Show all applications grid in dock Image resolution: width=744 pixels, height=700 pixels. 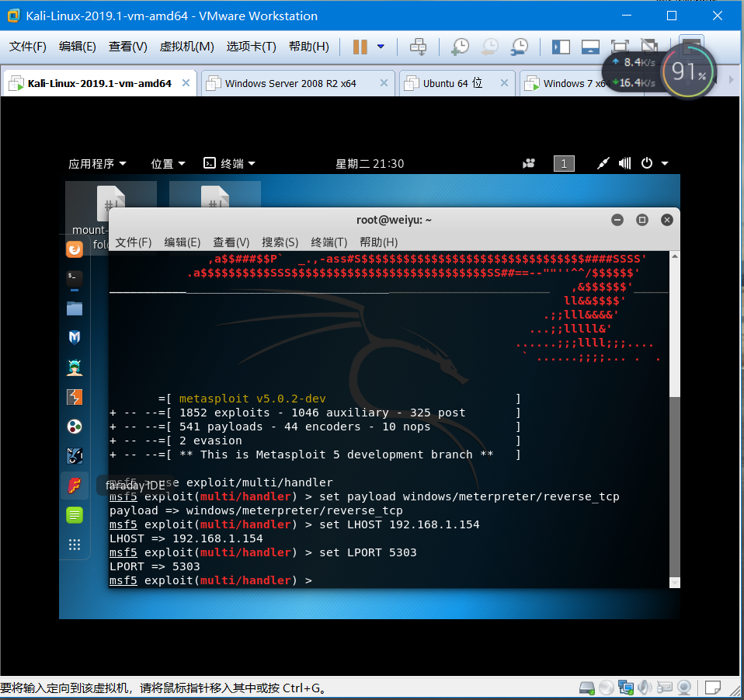tap(75, 545)
